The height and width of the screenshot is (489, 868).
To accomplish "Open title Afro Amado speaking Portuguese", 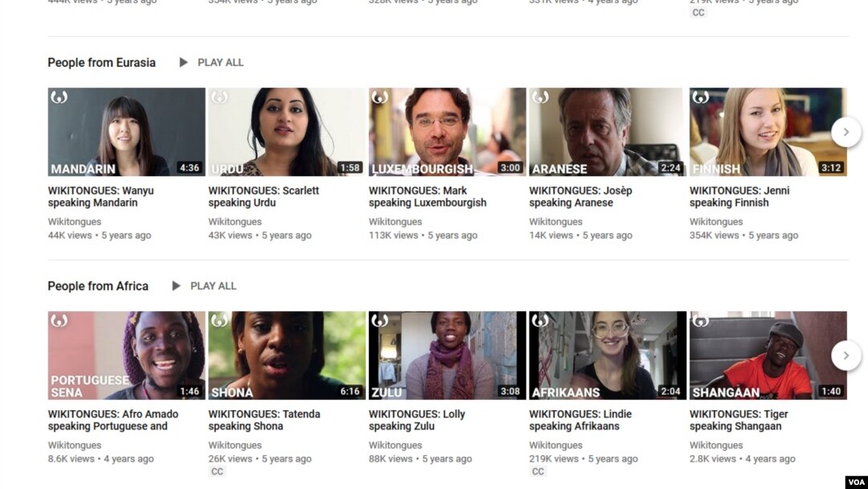I will 113,421.
